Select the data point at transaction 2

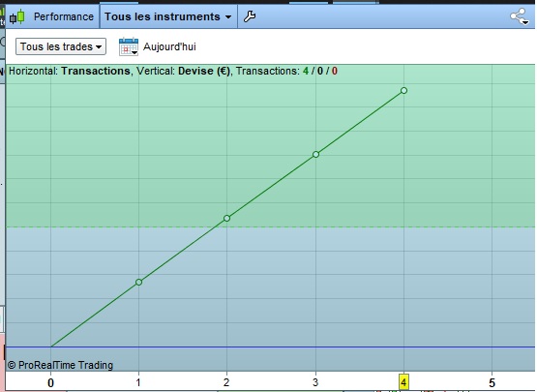pyautogui.click(x=226, y=219)
